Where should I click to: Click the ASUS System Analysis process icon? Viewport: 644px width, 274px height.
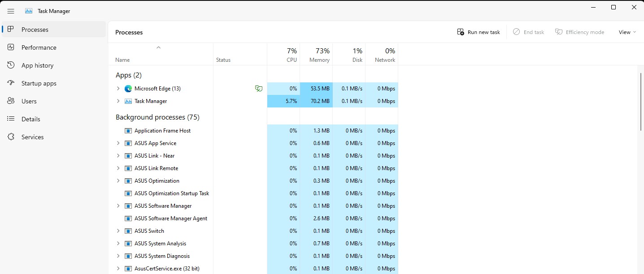[128, 244]
